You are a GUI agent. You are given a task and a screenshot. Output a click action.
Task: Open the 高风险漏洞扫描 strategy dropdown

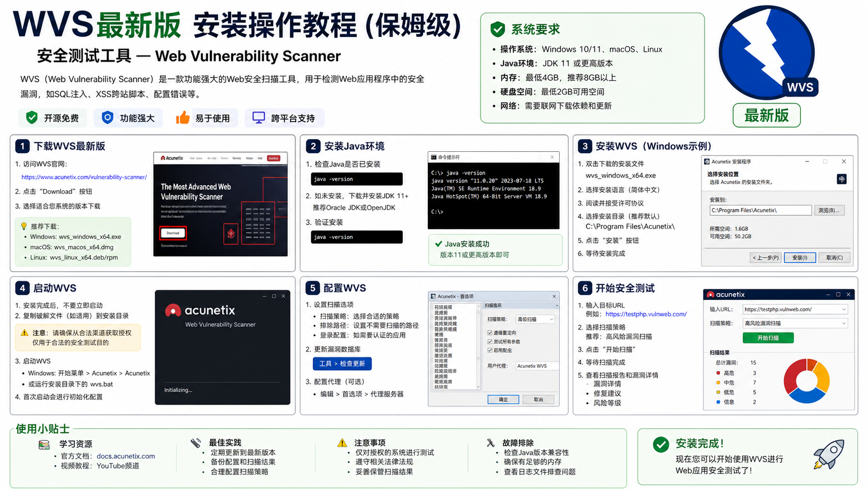tap(795, 323)
